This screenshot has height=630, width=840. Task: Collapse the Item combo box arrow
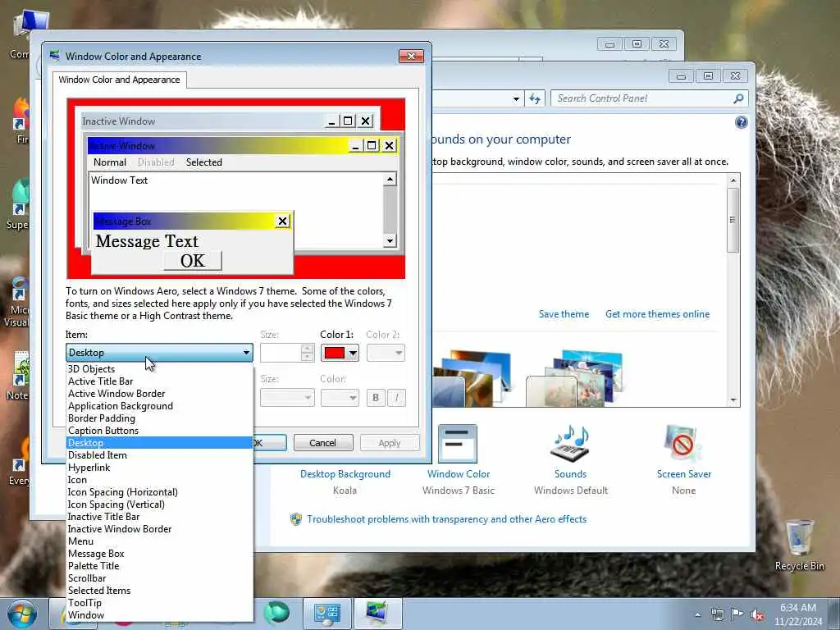coord(246,353)
